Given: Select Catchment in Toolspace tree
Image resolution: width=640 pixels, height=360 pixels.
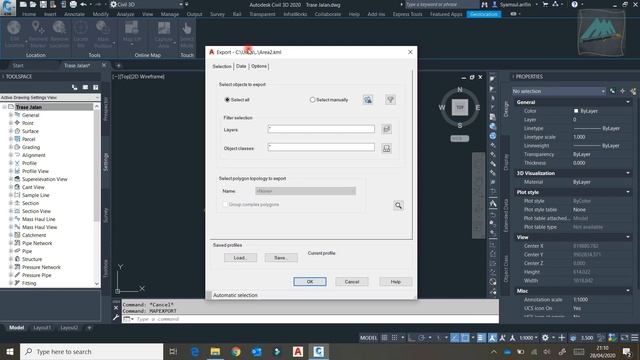Looking at the screenshot, I should tap(34, 235).
